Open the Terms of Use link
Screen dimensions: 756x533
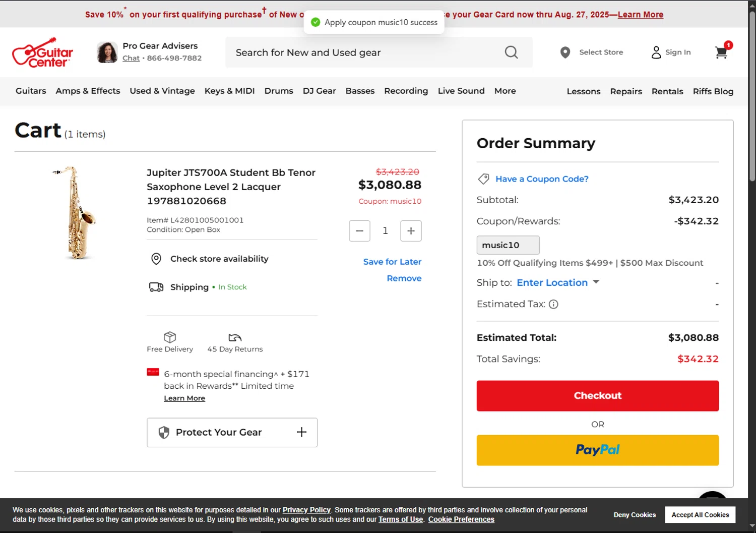point(401,519)
